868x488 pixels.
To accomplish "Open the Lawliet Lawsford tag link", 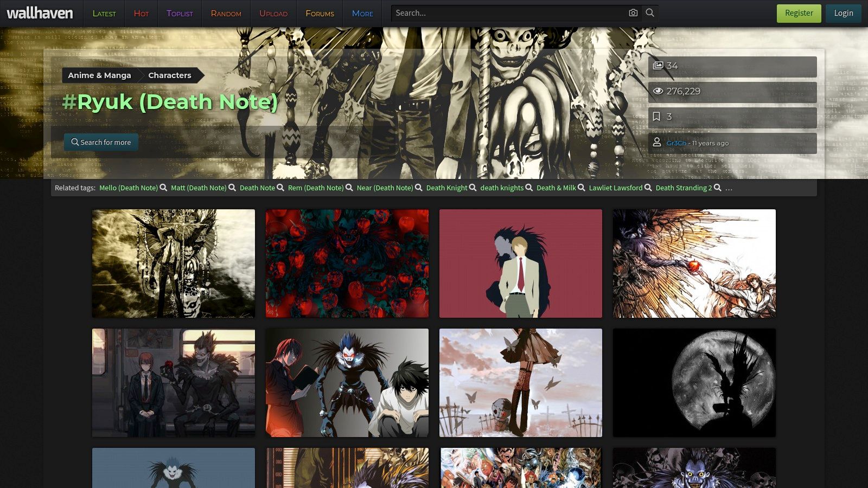I will coord(616,188).
